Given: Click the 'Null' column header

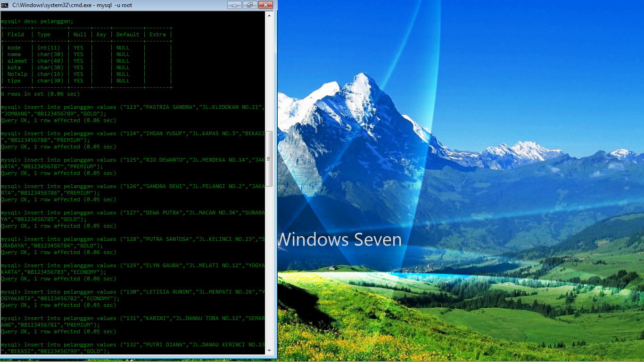Looking at the screenshot, I should point(80,34).
